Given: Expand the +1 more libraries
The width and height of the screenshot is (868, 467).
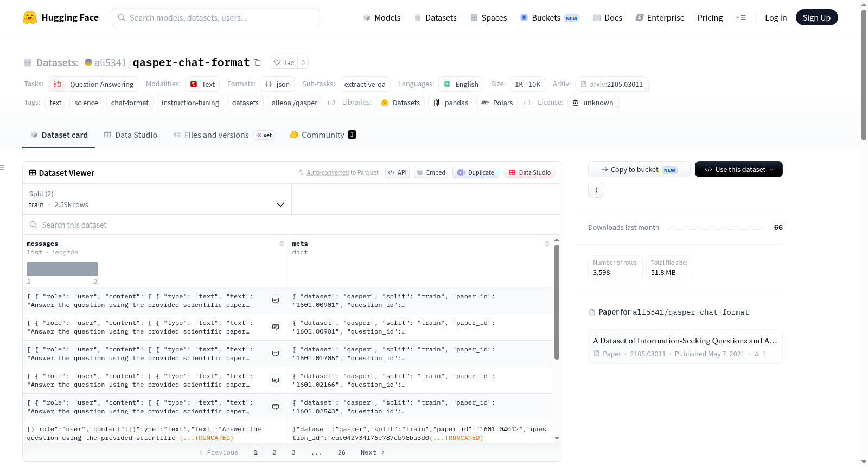Looking at the screenshot, I should (x=526, y=103).
